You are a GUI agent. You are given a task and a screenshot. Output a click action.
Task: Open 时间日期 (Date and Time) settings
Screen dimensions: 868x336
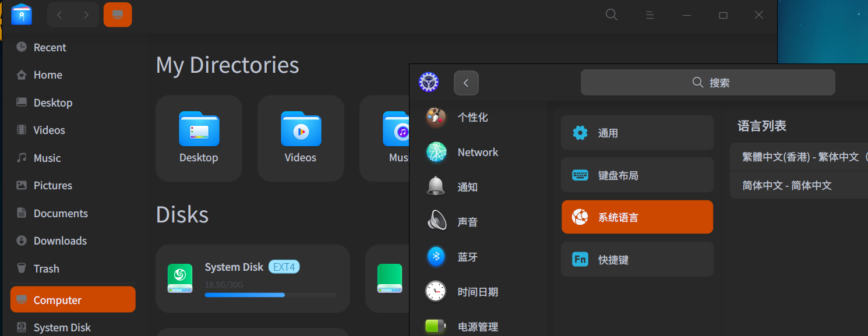(436, 292)
